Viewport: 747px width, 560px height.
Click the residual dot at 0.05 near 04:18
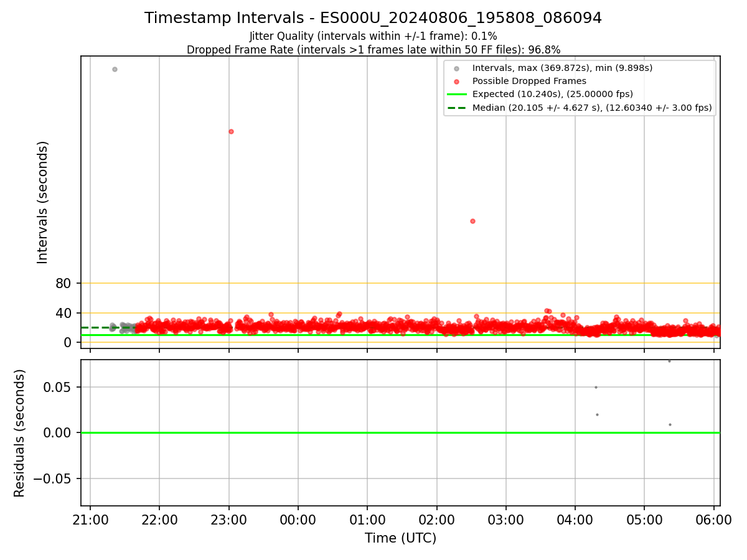596,387
